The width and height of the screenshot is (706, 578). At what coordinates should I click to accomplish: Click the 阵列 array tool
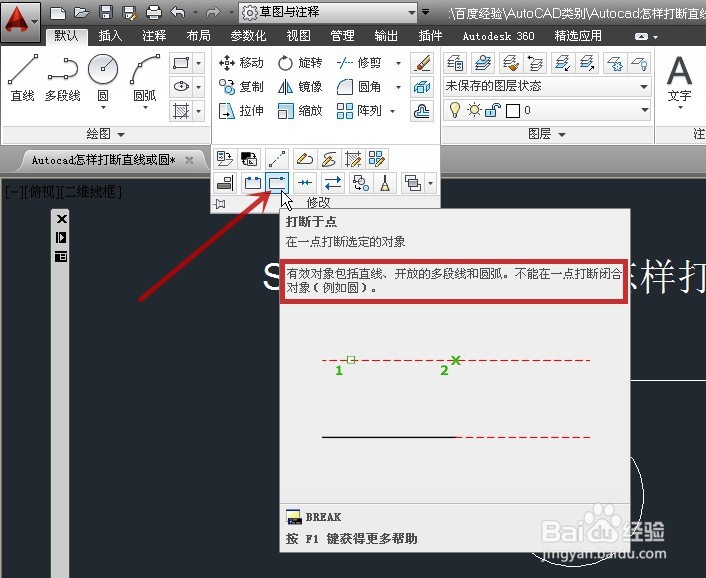pos(359,111)
